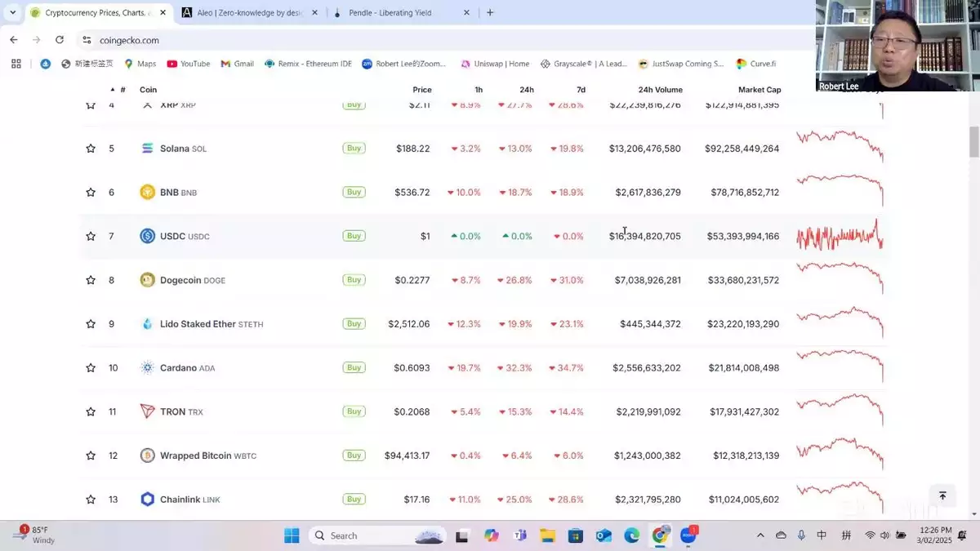This screenshot has width=980, height=551.
Task: Click the BNB coin logo
Action: coord(148,193)
